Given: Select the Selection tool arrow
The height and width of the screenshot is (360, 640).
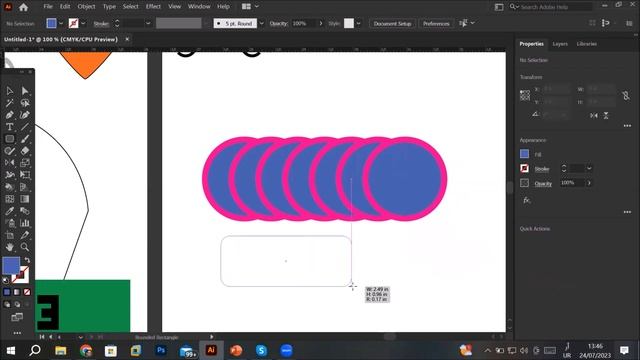Looking at the screenshot, I should [x=9, y=91].
